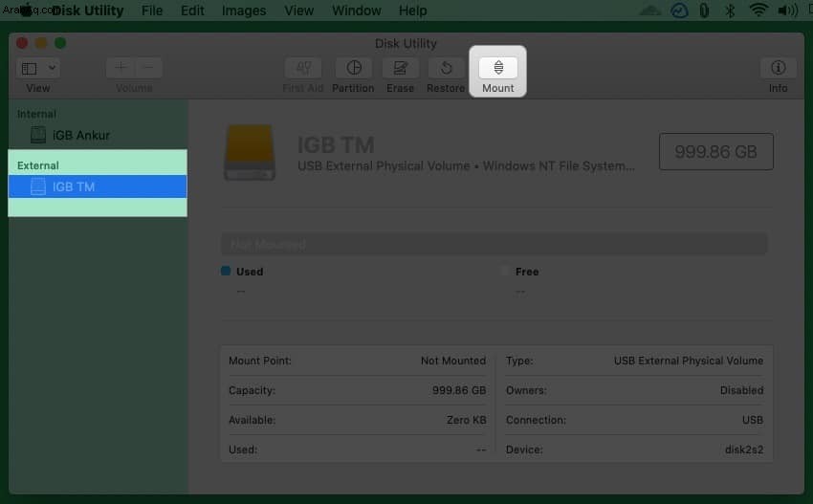Click the Free legend swatch
813x504 pixels.
click(505, 271)
